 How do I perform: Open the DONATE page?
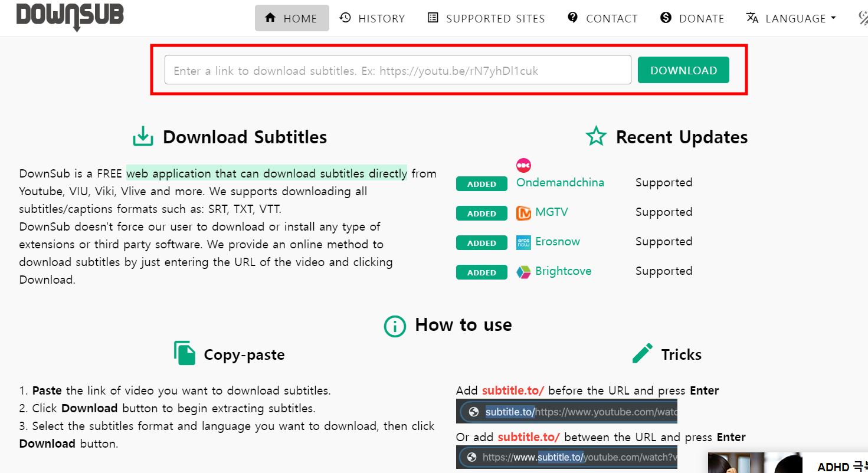(x=692, y=18)
